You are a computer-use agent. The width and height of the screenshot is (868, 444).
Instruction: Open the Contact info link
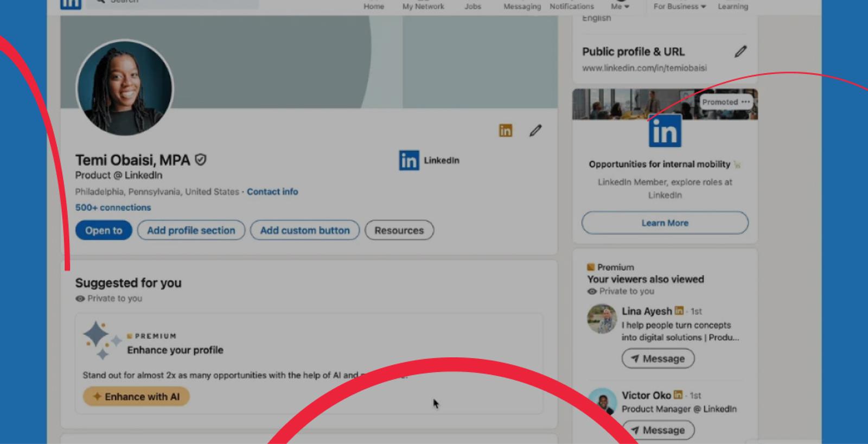[272, 192]
